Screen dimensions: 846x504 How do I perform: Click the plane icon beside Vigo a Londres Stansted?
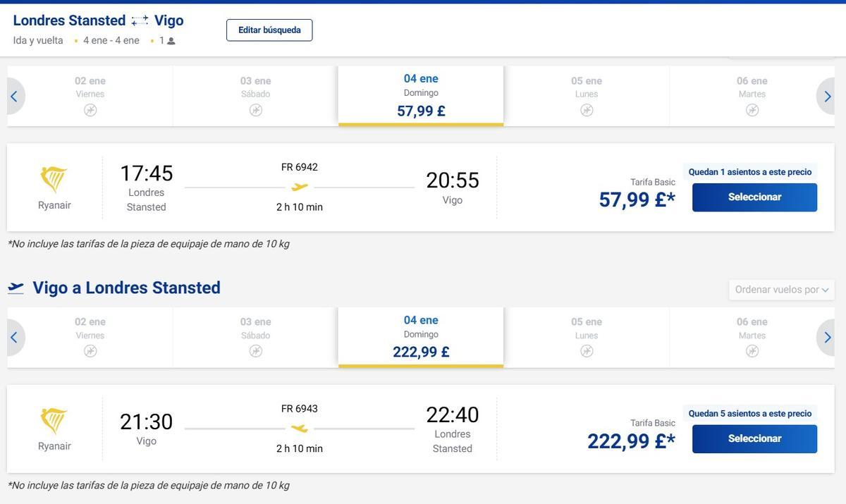(x=16, y=285)
